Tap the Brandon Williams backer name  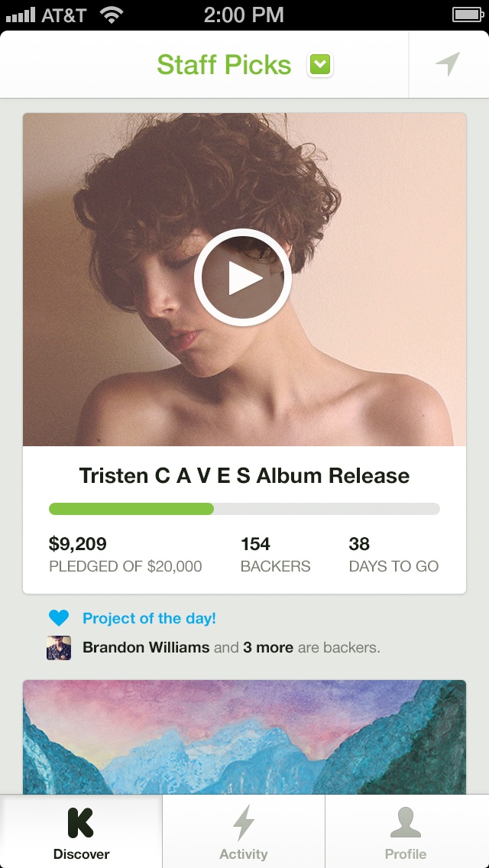146,647
